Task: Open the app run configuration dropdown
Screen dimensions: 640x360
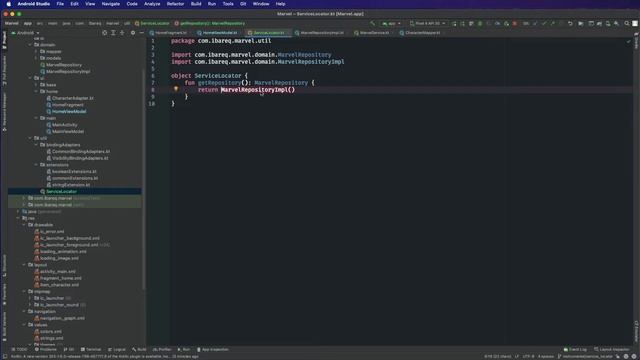Action: coord(391,24)
